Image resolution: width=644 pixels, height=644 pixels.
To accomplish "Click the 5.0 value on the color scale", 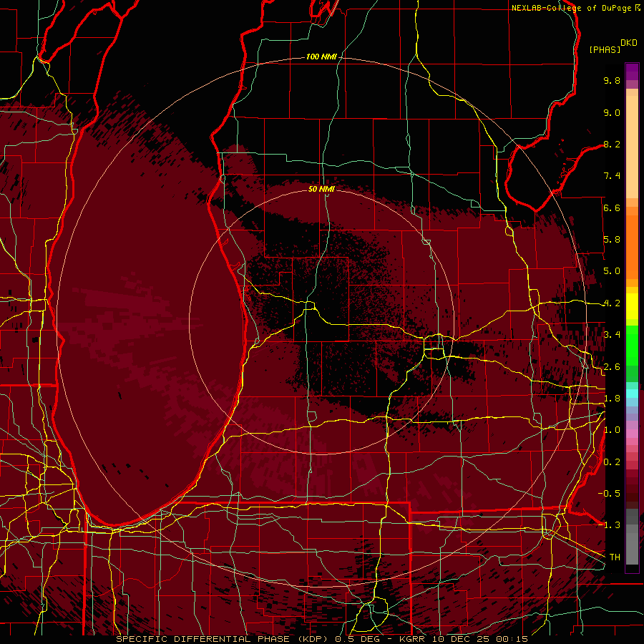I will (x=612, y=271).
